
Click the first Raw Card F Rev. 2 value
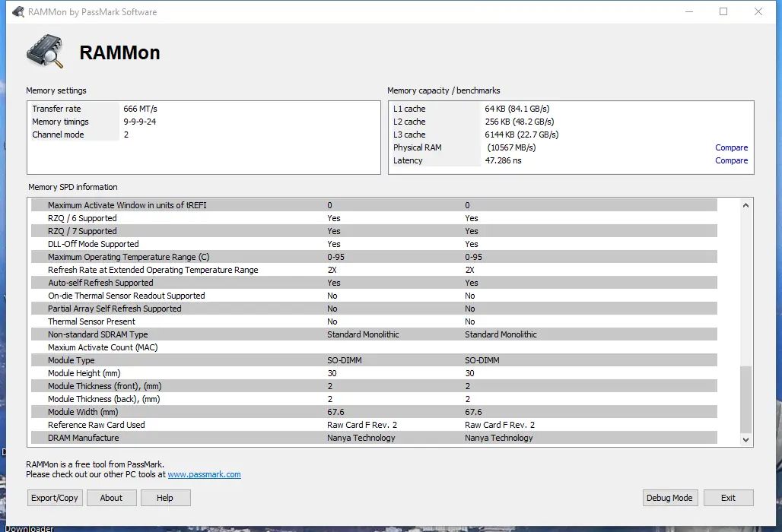[362, 425]
